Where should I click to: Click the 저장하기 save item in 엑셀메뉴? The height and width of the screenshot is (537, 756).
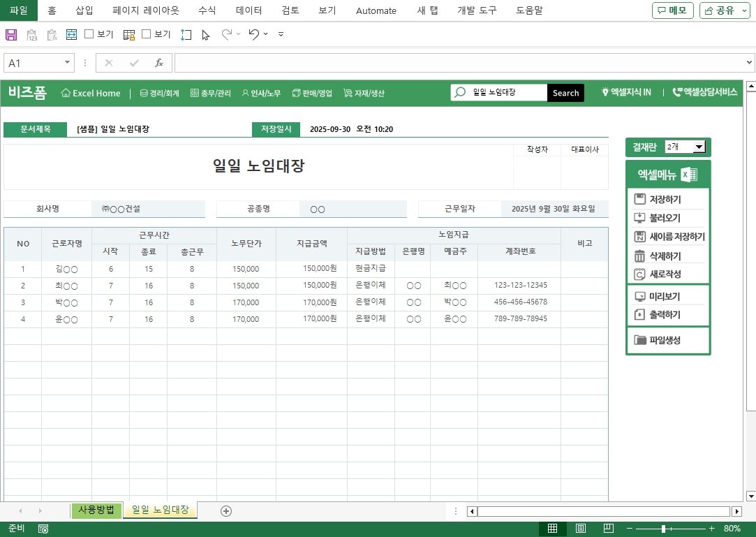point(665,200)
